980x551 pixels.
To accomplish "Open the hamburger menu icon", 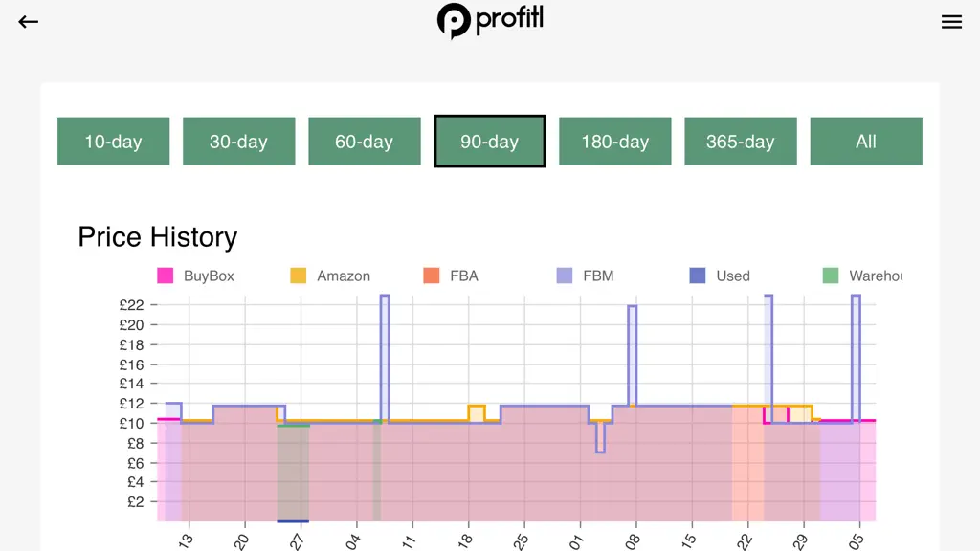I will (x=951, y=22).
